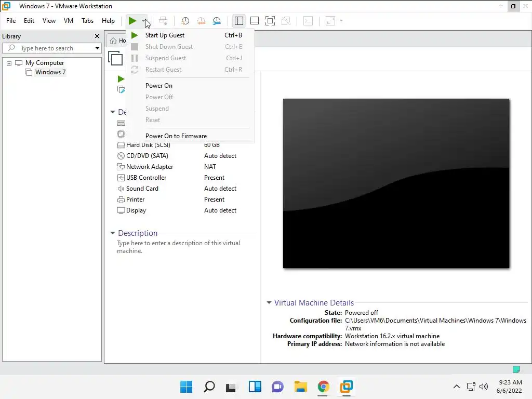The width and height of the screenshot is (532, 399).
Task: Click the console view toolbar icon
Action: click(308, 21)
